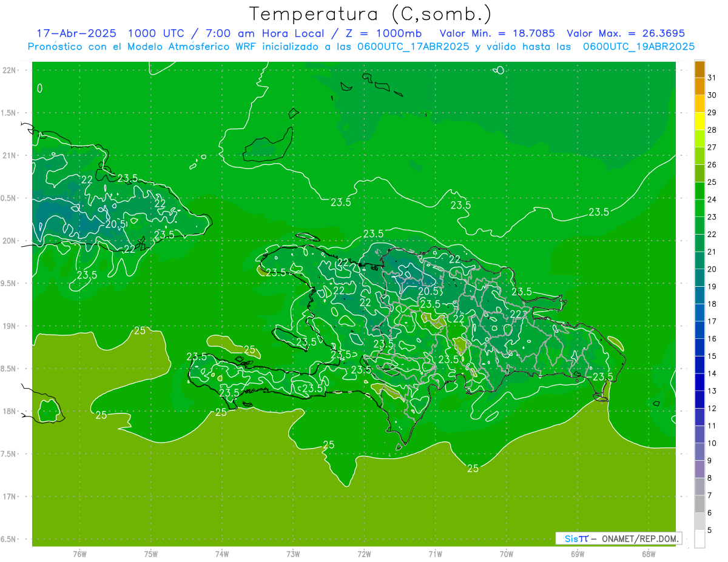The image size is (728, 562).
Task: Click the '72W' longitude axis label
Action: coord(364,554)
